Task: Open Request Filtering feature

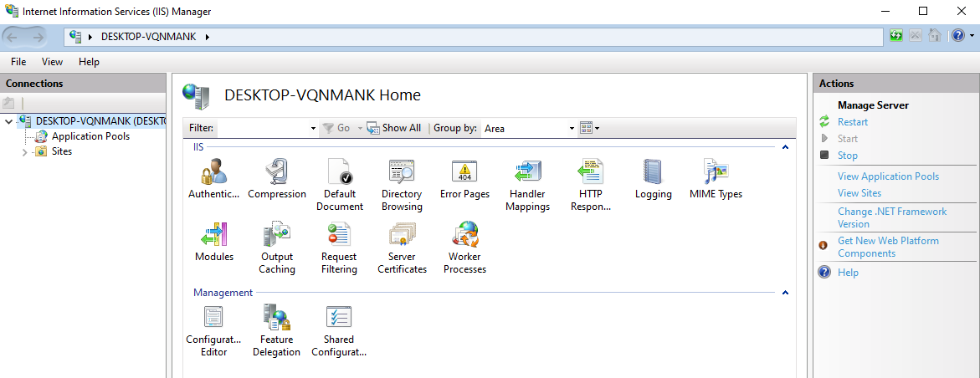Action: coord(340,247)
